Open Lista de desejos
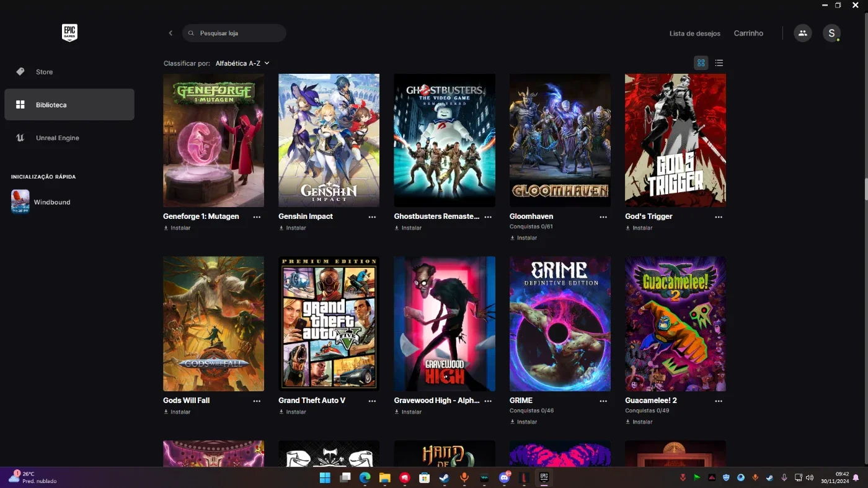 tap(694, 33)
